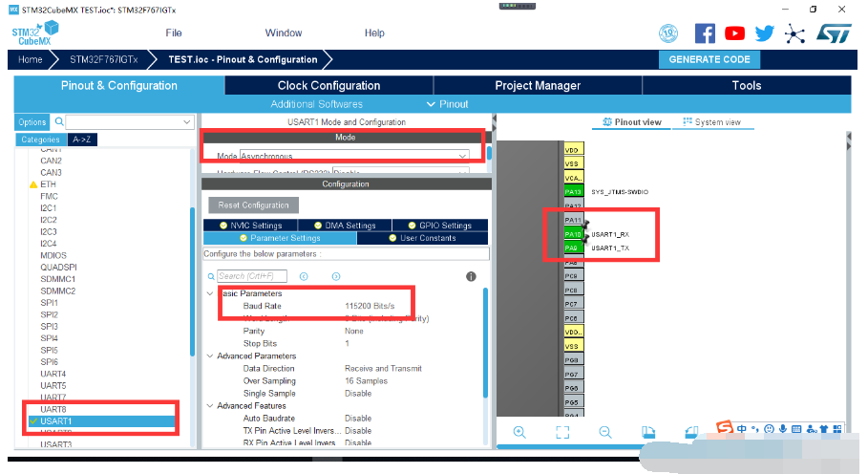Open NVIC Settings tab
Screen dimensions: 868x474
(251, 226)
